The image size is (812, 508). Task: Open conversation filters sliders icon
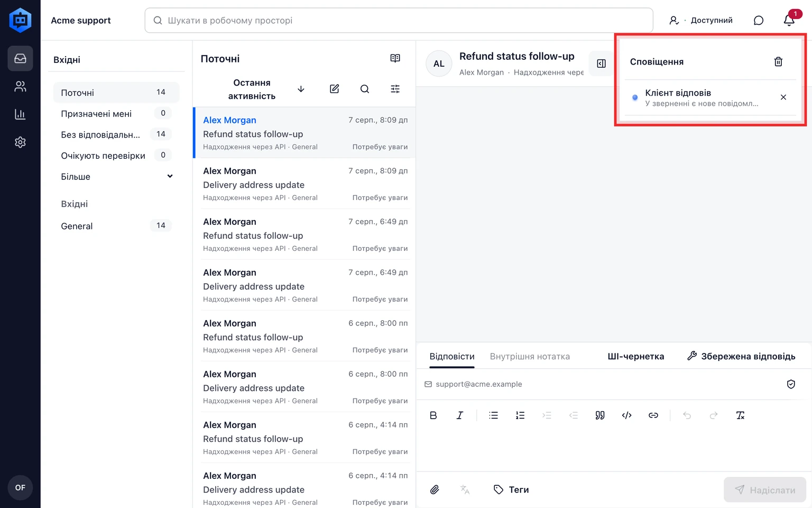pos(395,89)
